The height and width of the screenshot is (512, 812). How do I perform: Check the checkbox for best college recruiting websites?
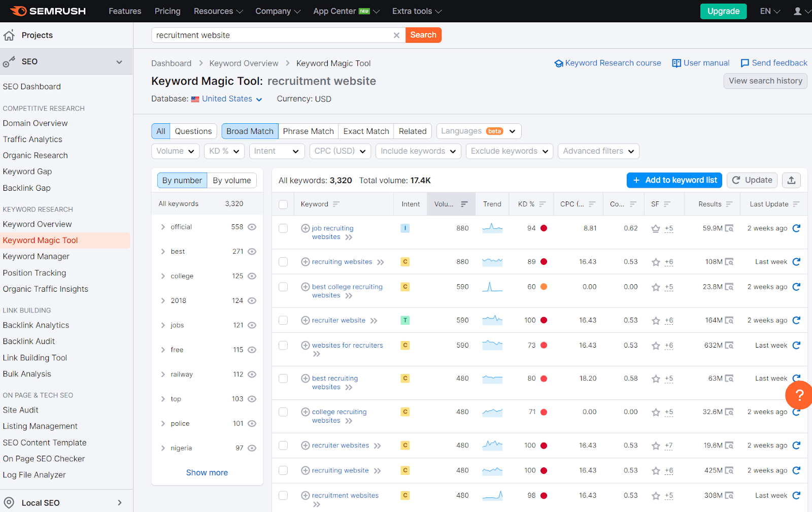coord(283,286)
